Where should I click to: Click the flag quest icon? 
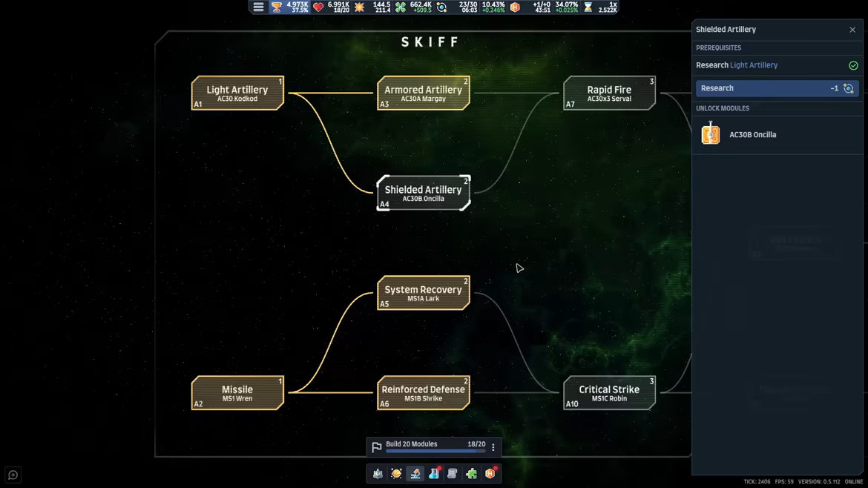[x=377, y=446]
